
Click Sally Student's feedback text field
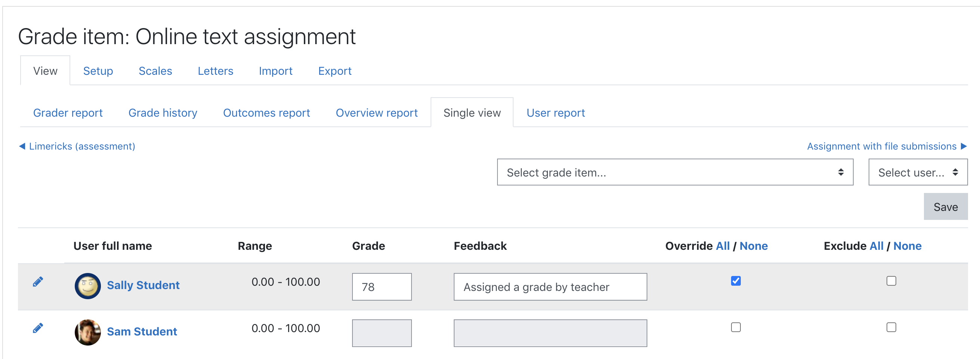(x=550, y=287)
